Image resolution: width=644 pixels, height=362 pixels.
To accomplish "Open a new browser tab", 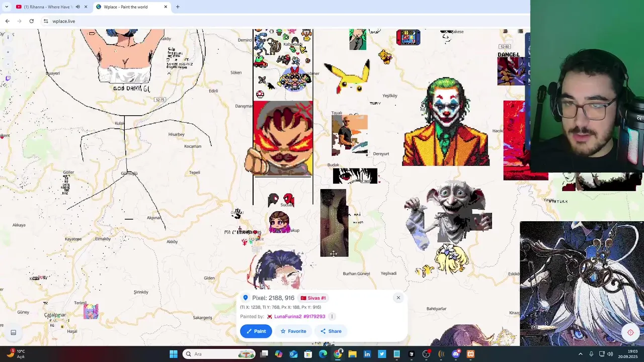I will click(x=178, y=7).
